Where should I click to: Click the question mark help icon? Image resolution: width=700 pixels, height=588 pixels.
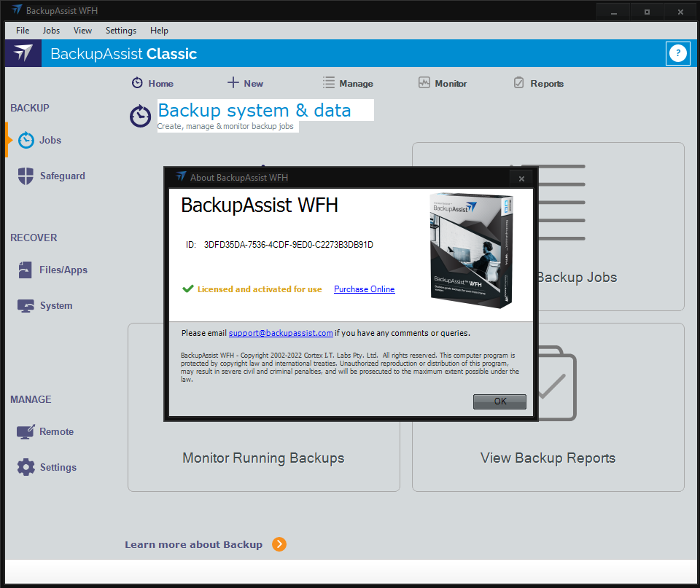pos(677,53)
